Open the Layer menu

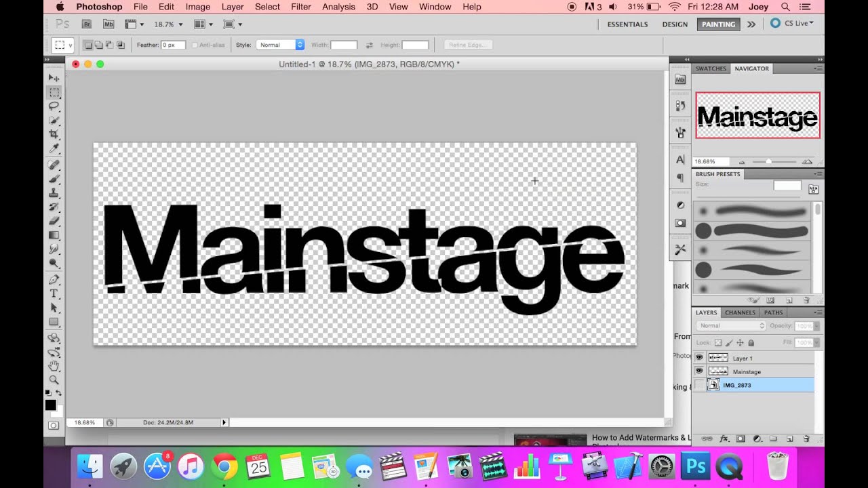pyautogui.click(x=233, y=7)
